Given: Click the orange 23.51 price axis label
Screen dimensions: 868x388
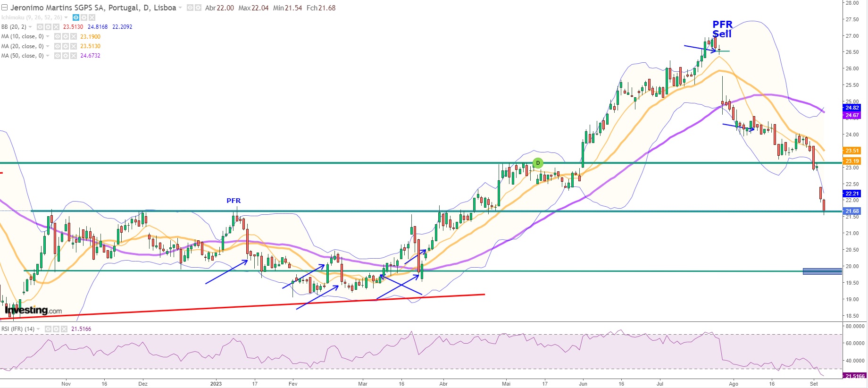Looking at the screenshot, I should point(852,151).
